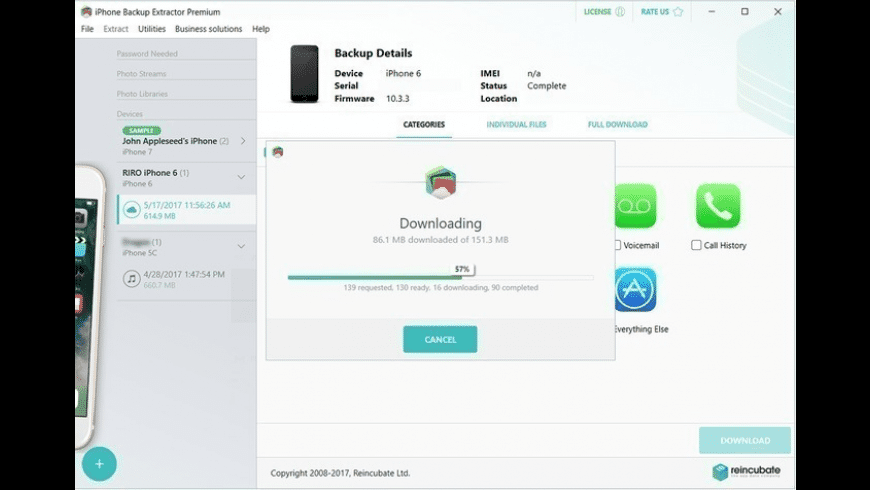
Task: Open the Help menu
Action: click(261, 29)
